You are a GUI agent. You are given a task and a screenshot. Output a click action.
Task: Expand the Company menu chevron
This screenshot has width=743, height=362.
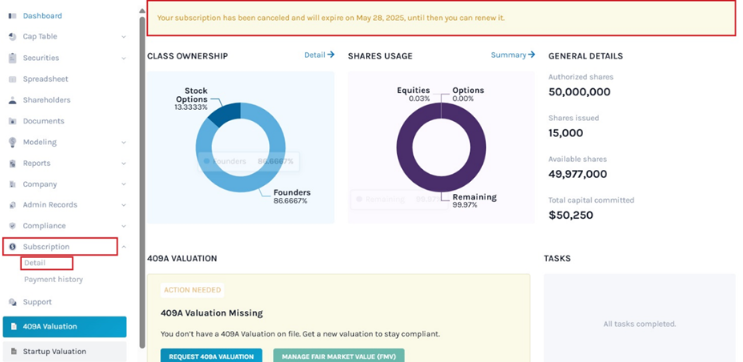click(124, 184)
